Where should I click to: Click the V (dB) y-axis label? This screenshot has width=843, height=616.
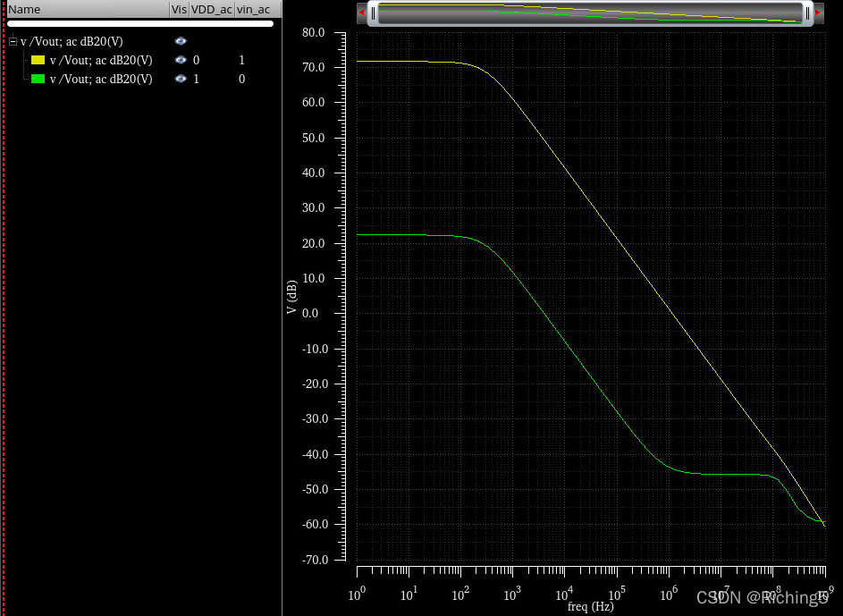coord(292,297)
